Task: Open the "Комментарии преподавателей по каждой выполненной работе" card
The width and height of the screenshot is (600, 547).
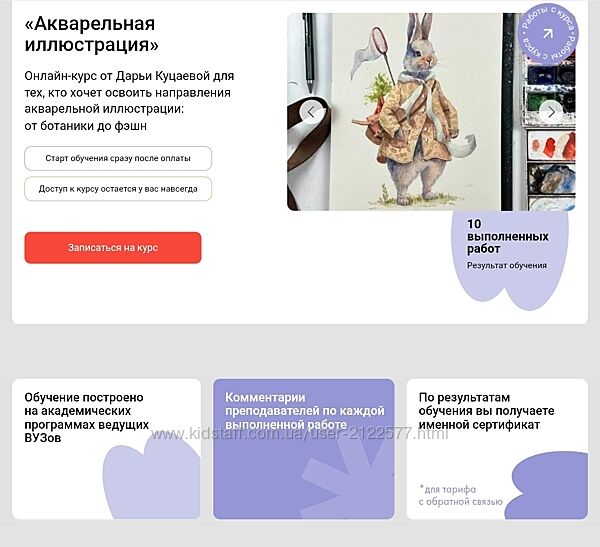Action: (x=303, y=449)
